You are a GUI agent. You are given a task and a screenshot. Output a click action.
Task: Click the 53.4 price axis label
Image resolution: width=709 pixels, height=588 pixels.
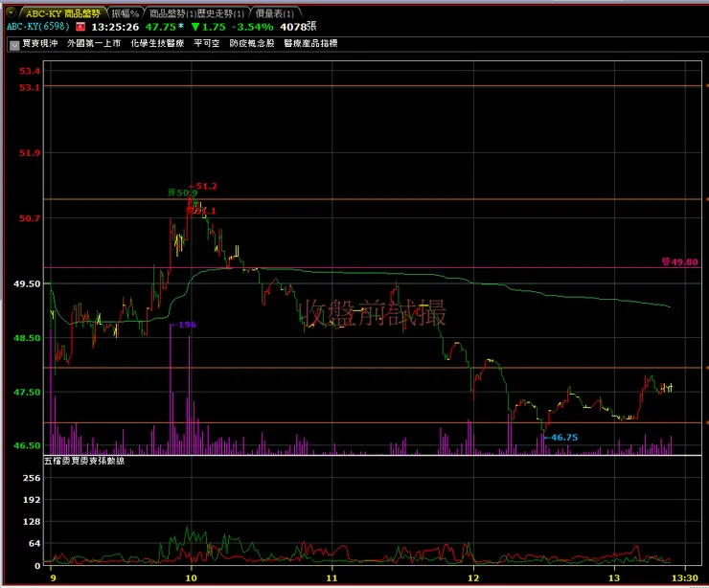pos(30,71)
